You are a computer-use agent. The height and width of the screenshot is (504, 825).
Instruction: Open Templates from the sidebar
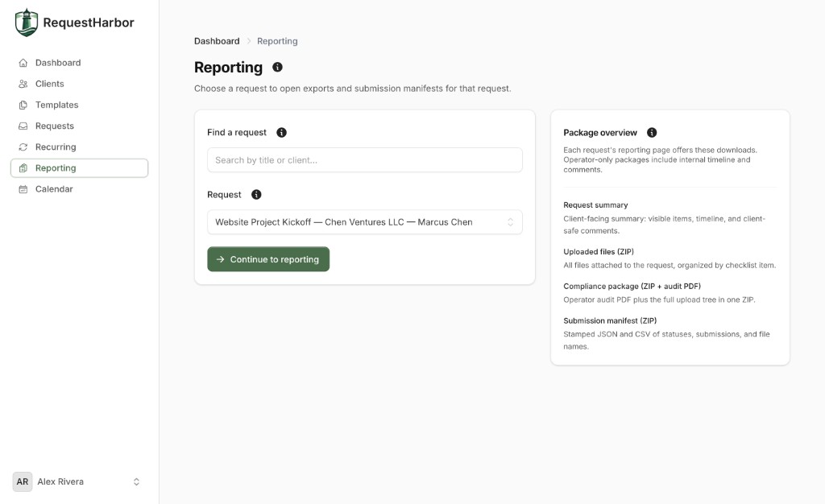click(x=79, y=105)
